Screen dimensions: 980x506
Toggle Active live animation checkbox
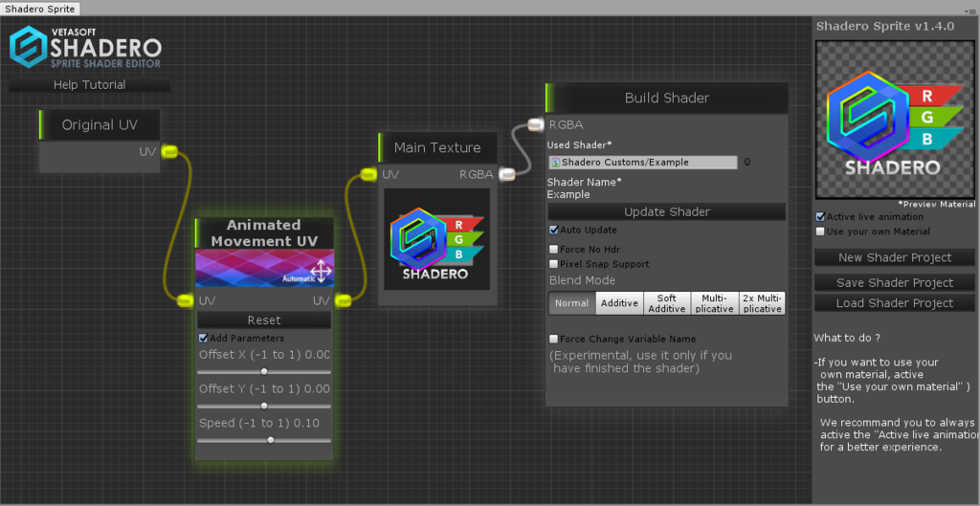820,217
